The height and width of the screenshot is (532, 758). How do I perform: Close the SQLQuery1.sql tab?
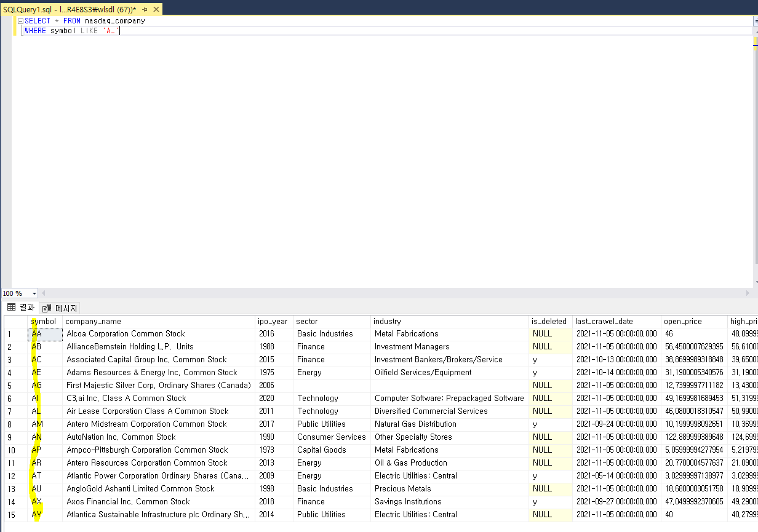pyautogui.click(x=156, y=10)
